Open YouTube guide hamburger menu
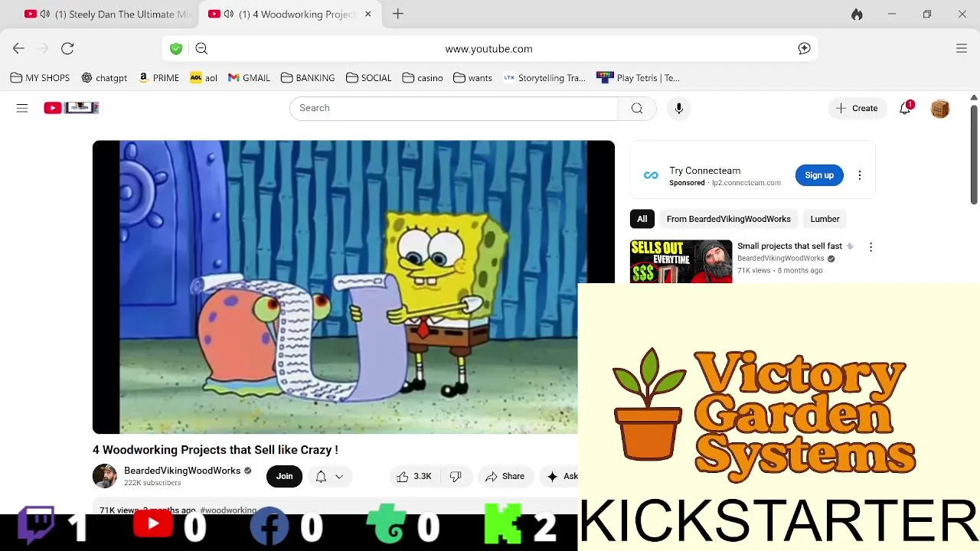 click(22, 108)
